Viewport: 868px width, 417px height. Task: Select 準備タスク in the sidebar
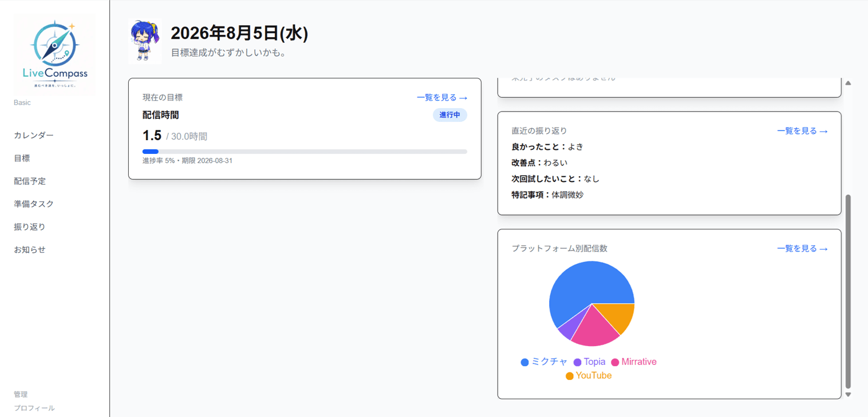34,204
